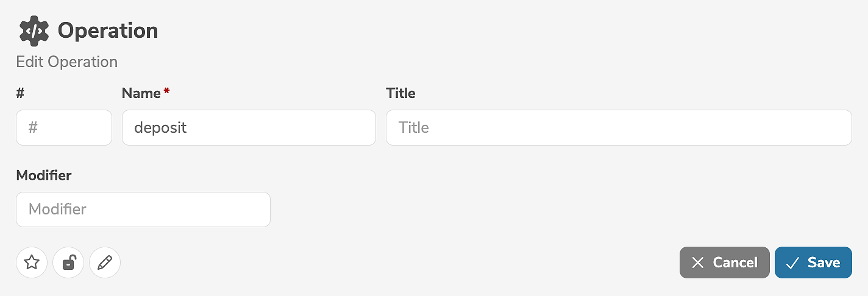This screenshot has width=868, height=296.
Task: Toggle the unlocked padlock button
Action: coord(68,263)
